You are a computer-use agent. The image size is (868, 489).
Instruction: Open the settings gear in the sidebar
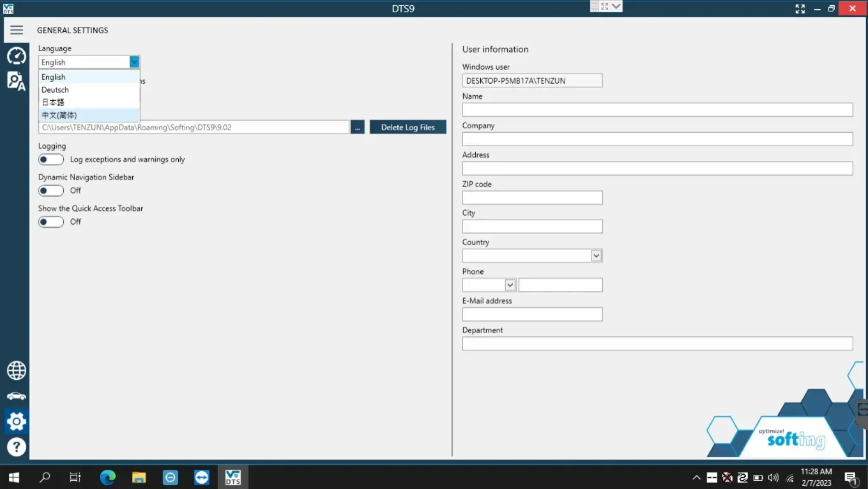pos(17,421)
